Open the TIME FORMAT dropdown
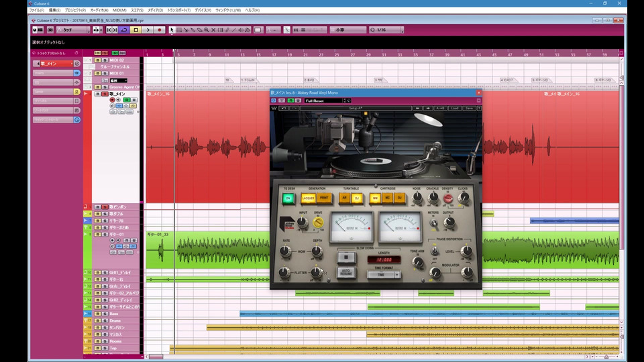Screen dimensions: 644x362 point(384,275)
